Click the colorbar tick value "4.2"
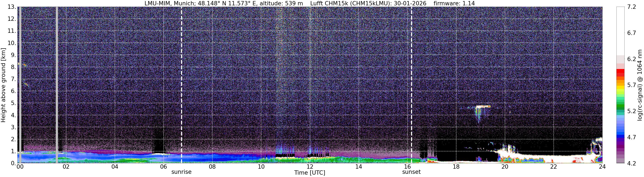Viewport: 644px width, 177px height. pos(632,163)
